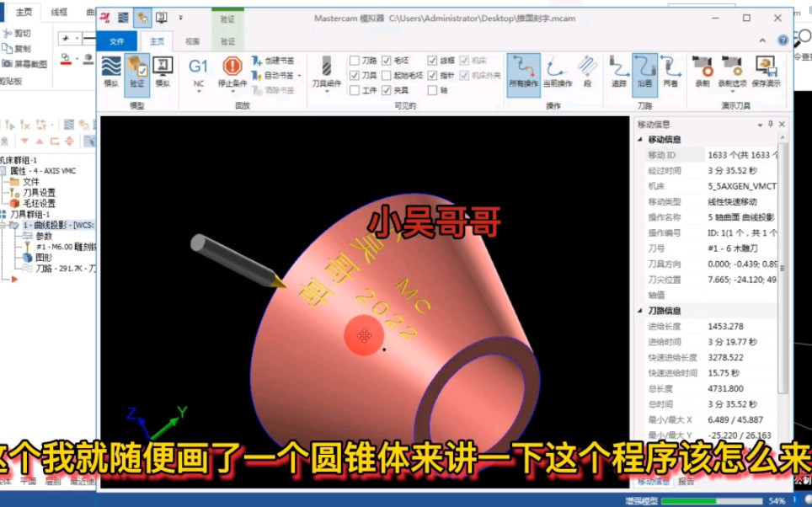The height and width of the screenshot is (507, 812).
Task: Click the 当前操作 current operation button
Action: [558, 67]
